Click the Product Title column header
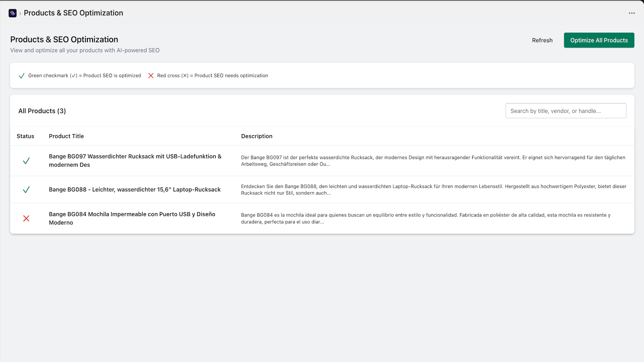Image resolution: width=644 pixels, height=362 pixels. pyautogui.click(x=66, y=136)
